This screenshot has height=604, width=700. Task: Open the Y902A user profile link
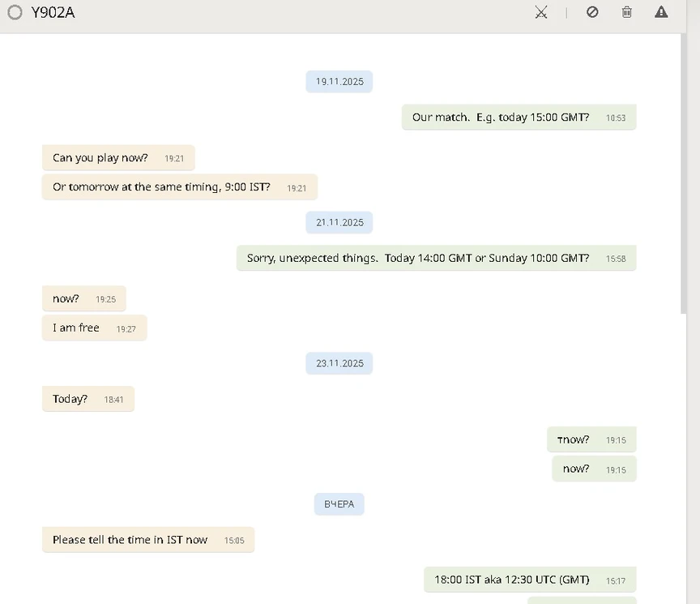(53, 12)
